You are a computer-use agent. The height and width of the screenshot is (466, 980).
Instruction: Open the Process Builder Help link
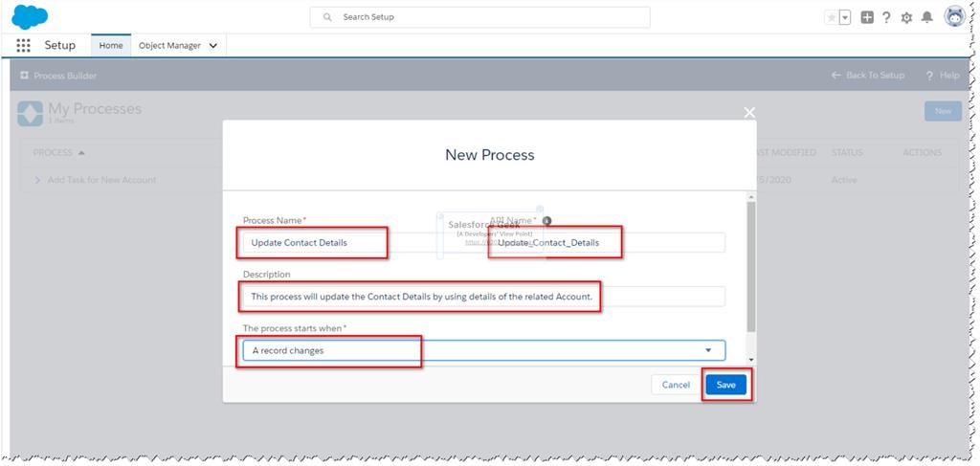click(943, 76)
